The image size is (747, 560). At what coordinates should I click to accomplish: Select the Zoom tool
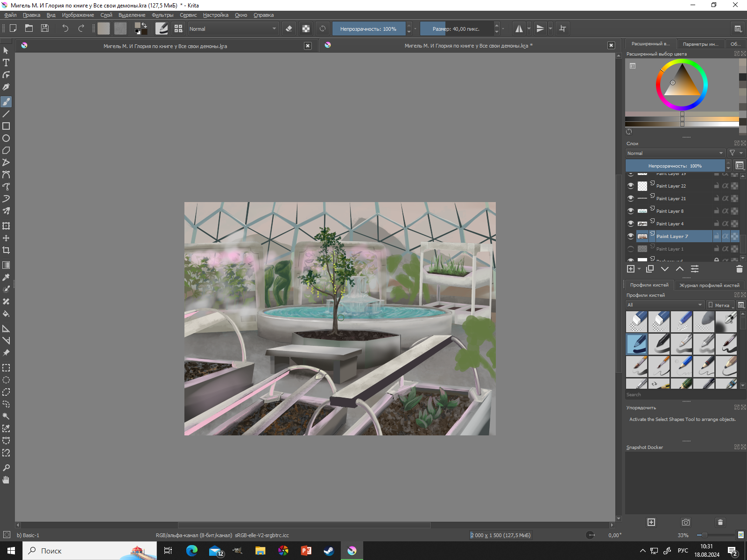point(6,468)
